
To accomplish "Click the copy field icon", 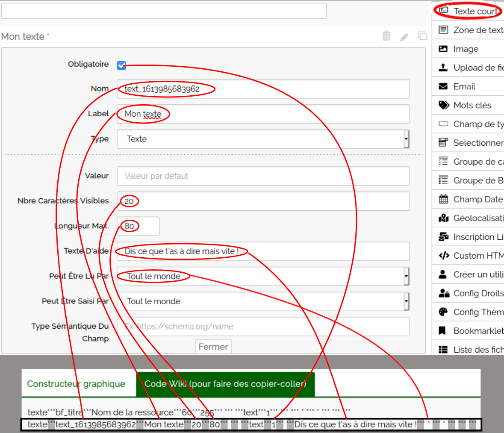I will (422, 36).
